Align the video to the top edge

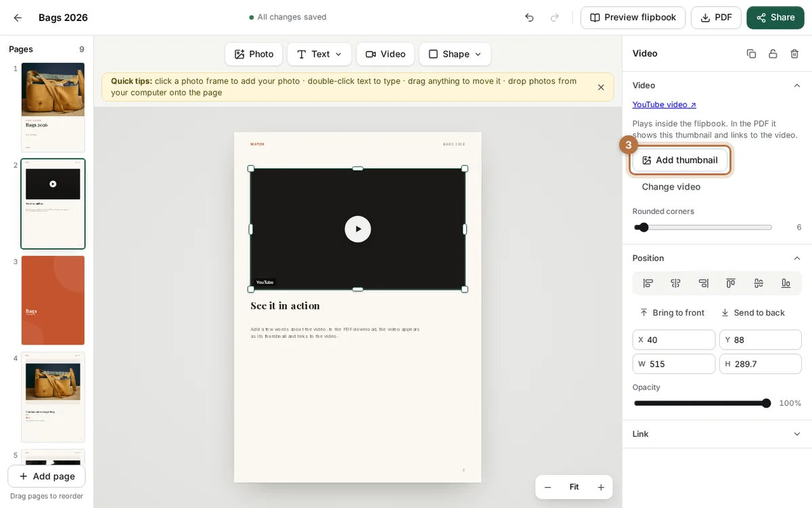(731, 283)
